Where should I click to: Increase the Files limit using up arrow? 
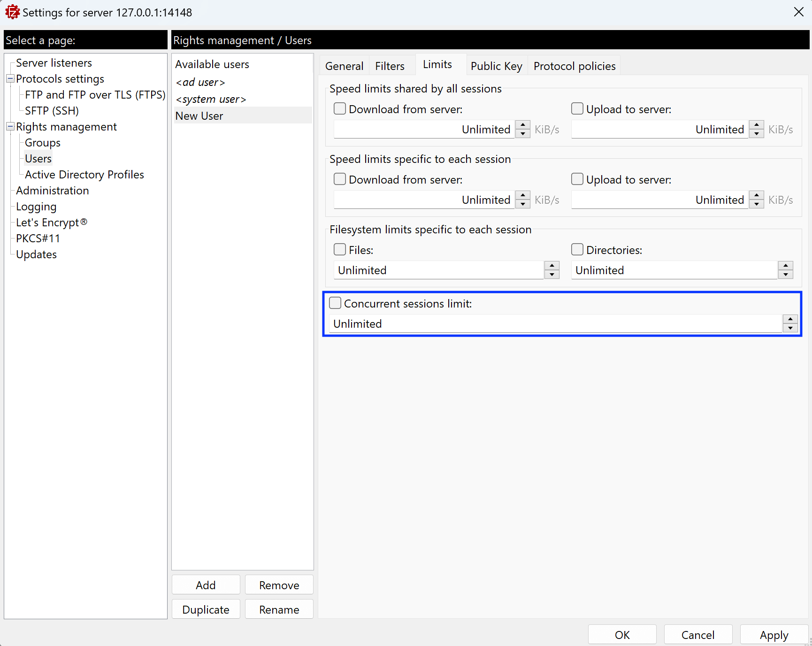pyautogui.click(x=552, y=266)
